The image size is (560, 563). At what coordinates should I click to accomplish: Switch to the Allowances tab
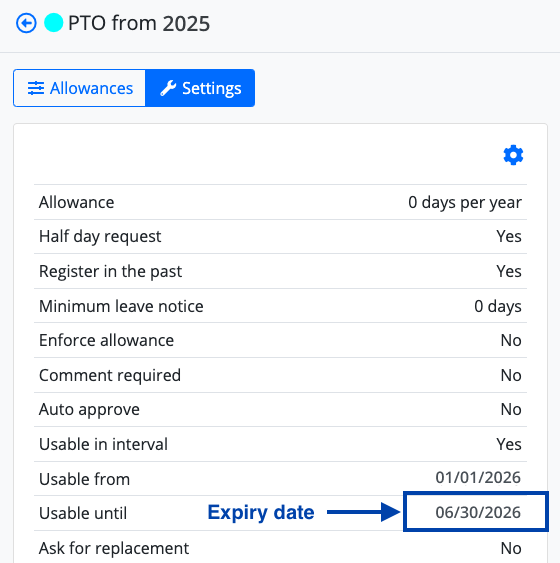pos(79,88)
